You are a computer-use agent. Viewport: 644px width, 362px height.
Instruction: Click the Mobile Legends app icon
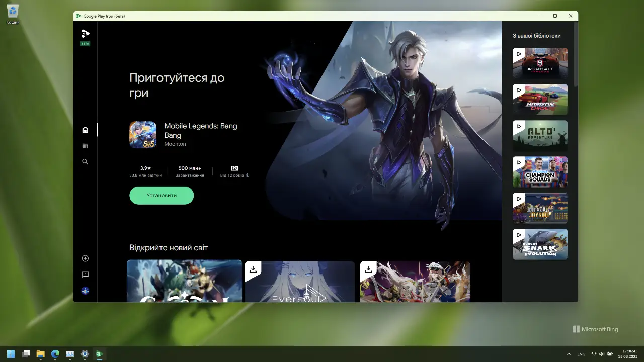tap(143, 135)
